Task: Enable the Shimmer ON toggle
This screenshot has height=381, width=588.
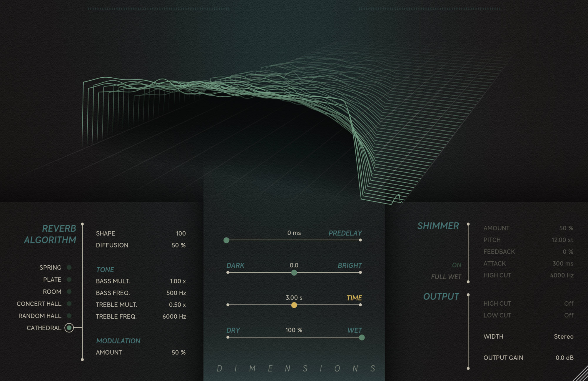Action: pyautogui.click(x=457, y=265)
